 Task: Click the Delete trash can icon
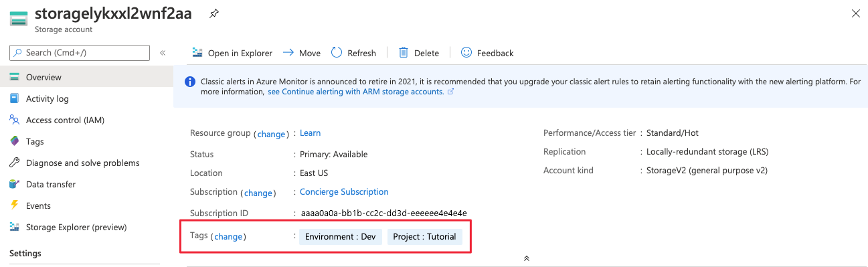(404, 52)
